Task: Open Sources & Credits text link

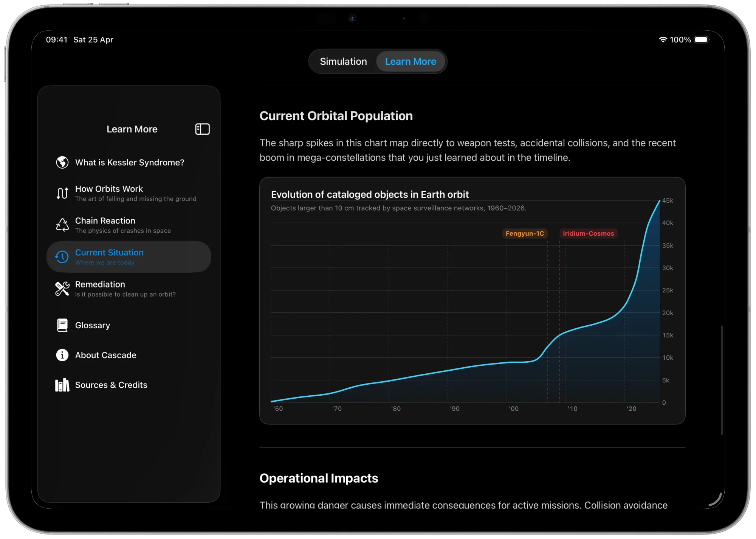Action: pyautogui.click(x=111, y=385)
